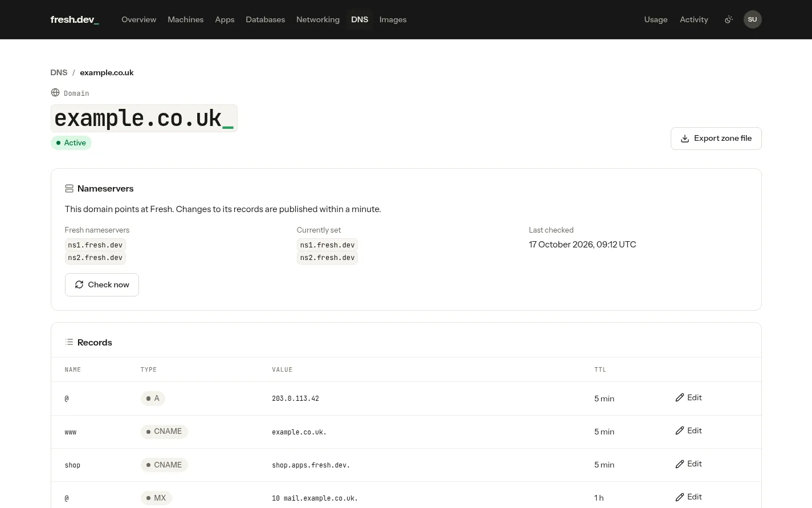This screenshot has height=508, width=812.
Task: Go back via DNS breadcrumb
Action: click(x=59, y=72)
